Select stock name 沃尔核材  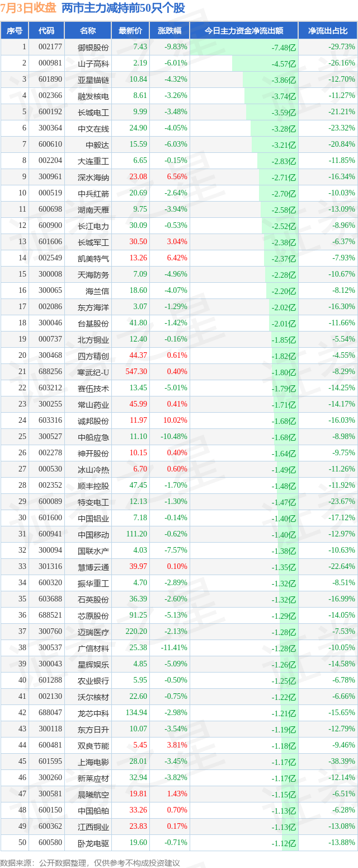pos(93,697)
